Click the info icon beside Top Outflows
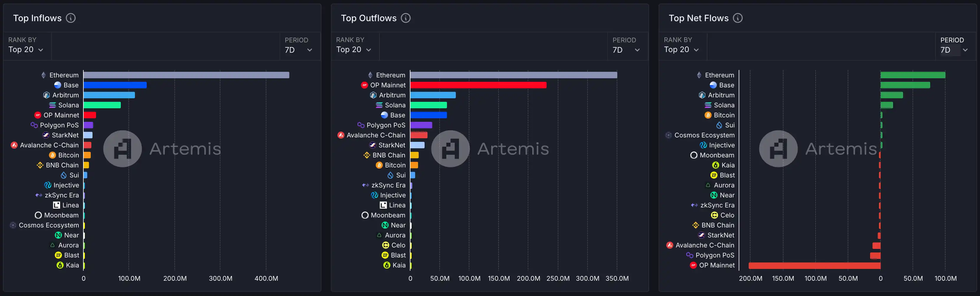The image size is (980, 296). [x=406, y=18]
